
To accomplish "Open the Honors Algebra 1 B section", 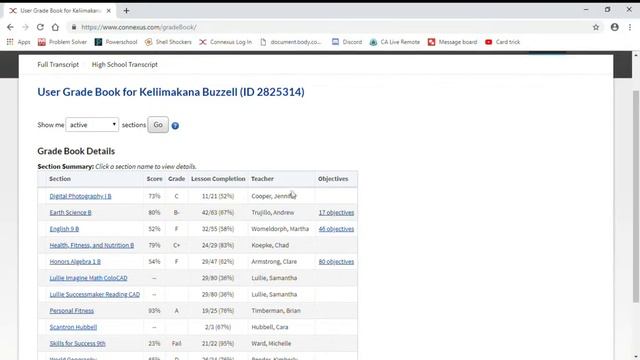I will [x=75, y=262].
